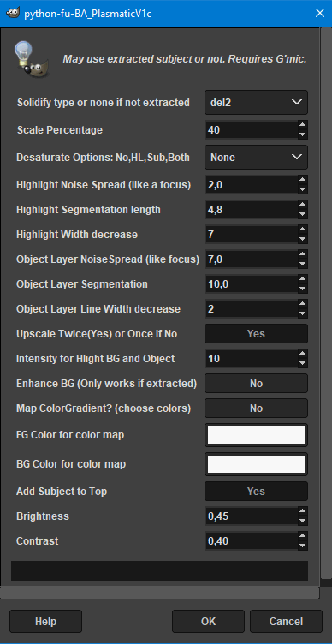This screenshot has width=332, height=644.
Task: Decrease Contrast value
Action: coord(302,546)
